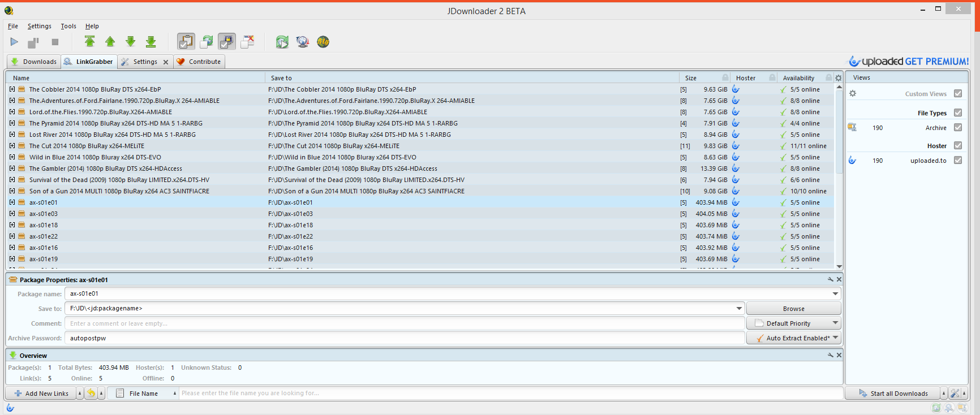Click Package Properties panel wrench icon

click(x=831, y=279)
